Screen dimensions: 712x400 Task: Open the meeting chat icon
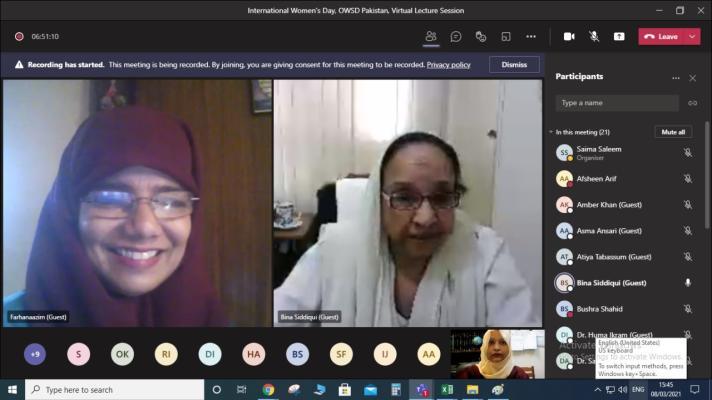tap(456, 36)
